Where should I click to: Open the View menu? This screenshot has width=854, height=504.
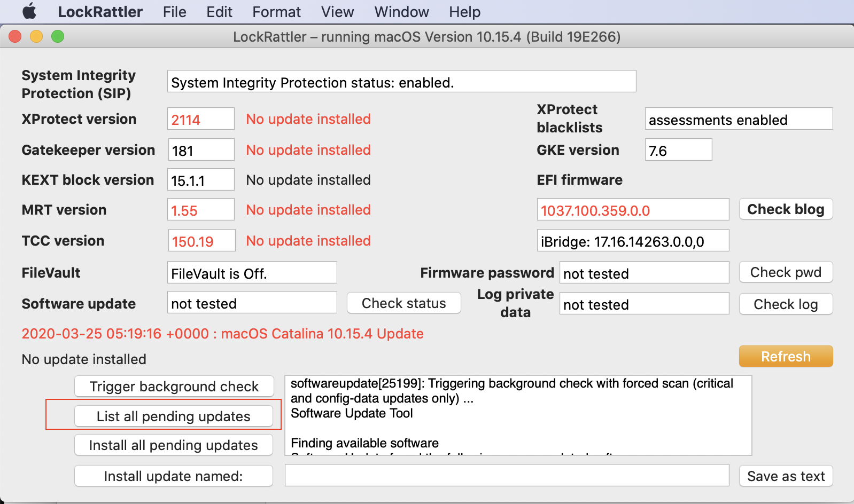pos(337,12)
